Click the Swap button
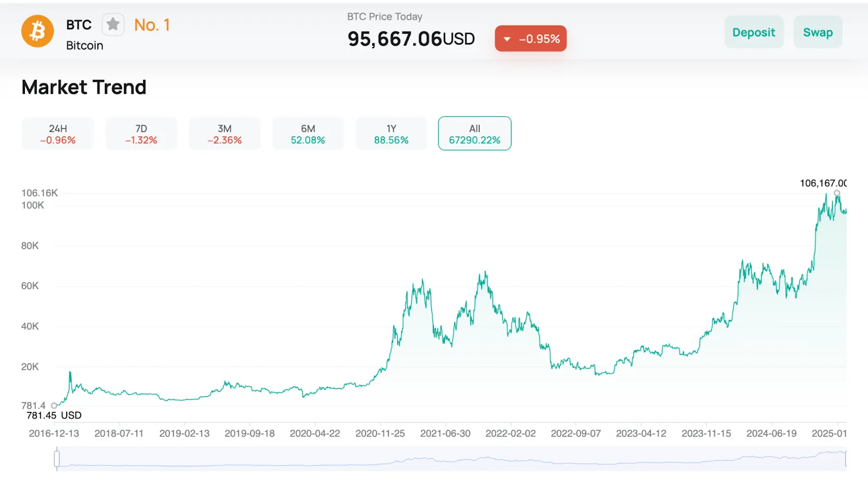The image size is (868, 489). (x=818, y=32)
